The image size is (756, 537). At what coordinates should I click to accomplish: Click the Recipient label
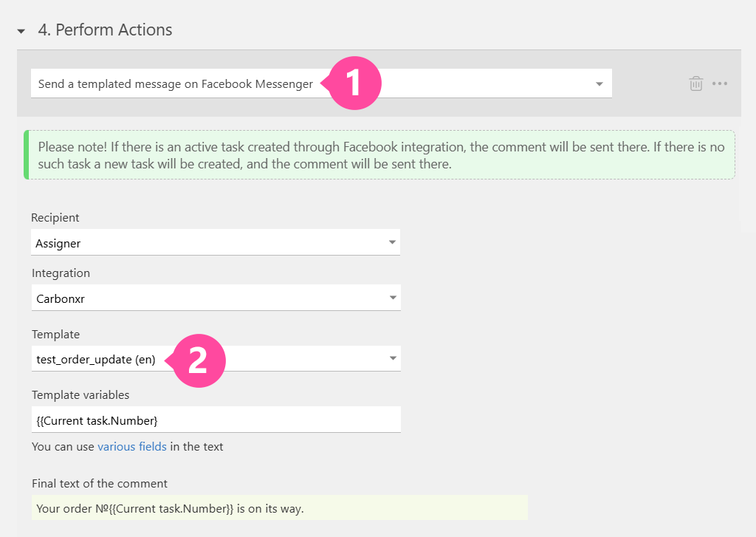click(55, 218)
